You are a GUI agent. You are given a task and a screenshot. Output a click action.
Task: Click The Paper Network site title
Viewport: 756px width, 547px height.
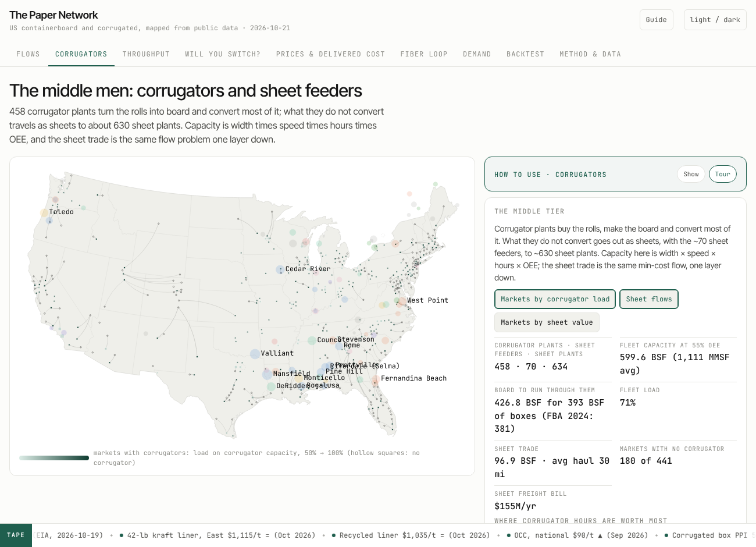(54, 15)
